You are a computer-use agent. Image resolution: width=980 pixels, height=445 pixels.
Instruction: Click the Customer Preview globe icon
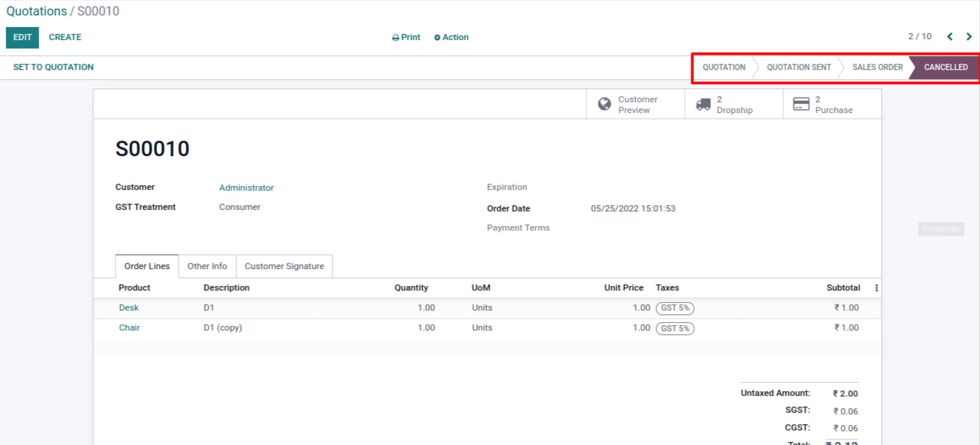click(x=605, y=104)
